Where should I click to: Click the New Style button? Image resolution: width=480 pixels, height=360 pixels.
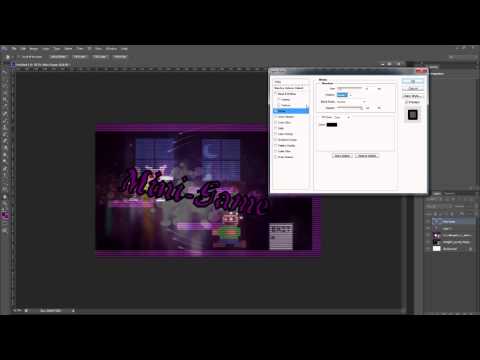pyautogui.click(x=413, y=96)
